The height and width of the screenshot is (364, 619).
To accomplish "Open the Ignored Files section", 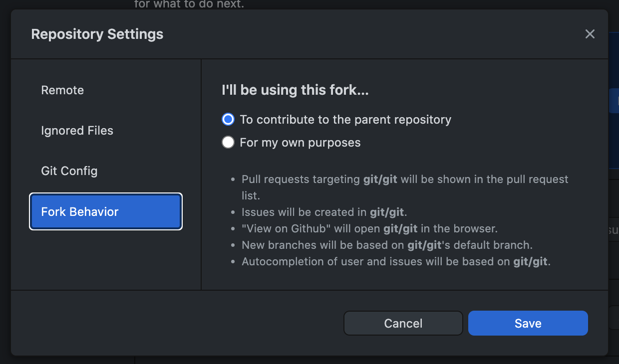I will 77,131.
